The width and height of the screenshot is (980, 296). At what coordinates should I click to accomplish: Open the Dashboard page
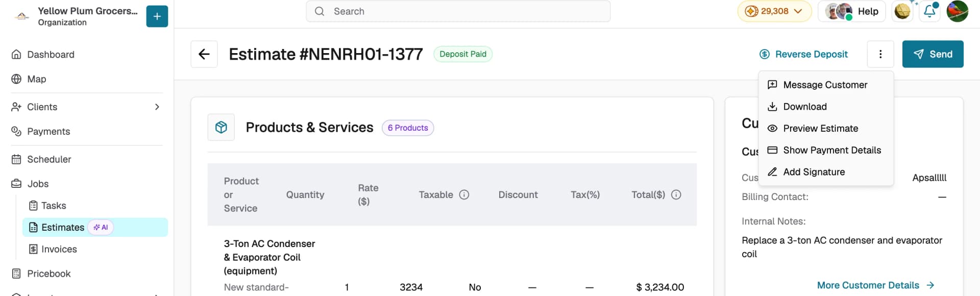pos(51,55)
